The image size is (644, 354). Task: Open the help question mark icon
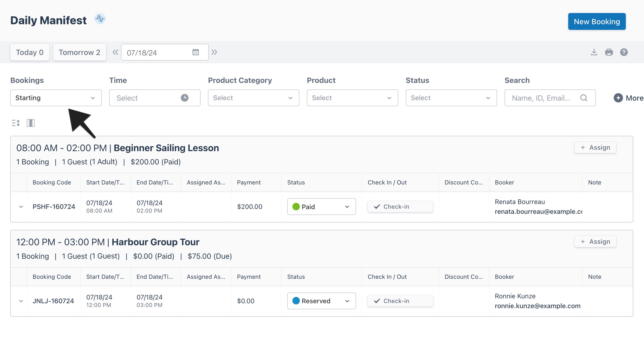(624, 52)
